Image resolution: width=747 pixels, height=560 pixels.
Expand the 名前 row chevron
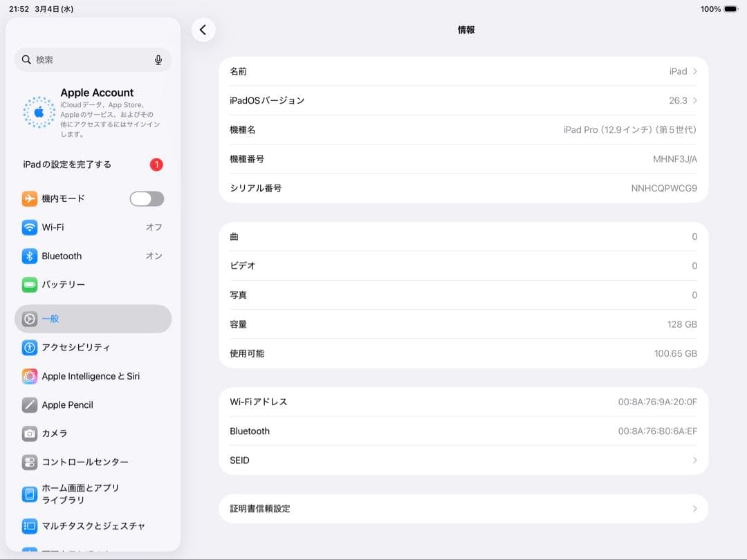click(695, 71)
